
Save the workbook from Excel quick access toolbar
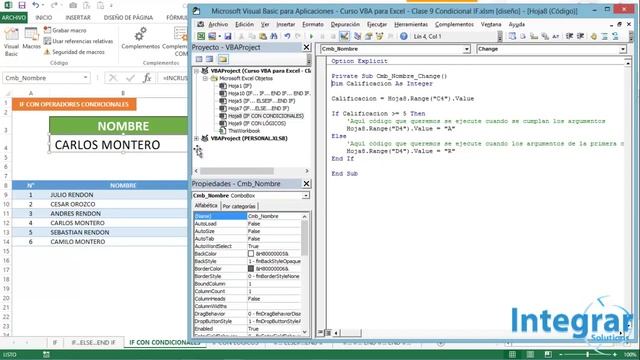tap(22, 5)
